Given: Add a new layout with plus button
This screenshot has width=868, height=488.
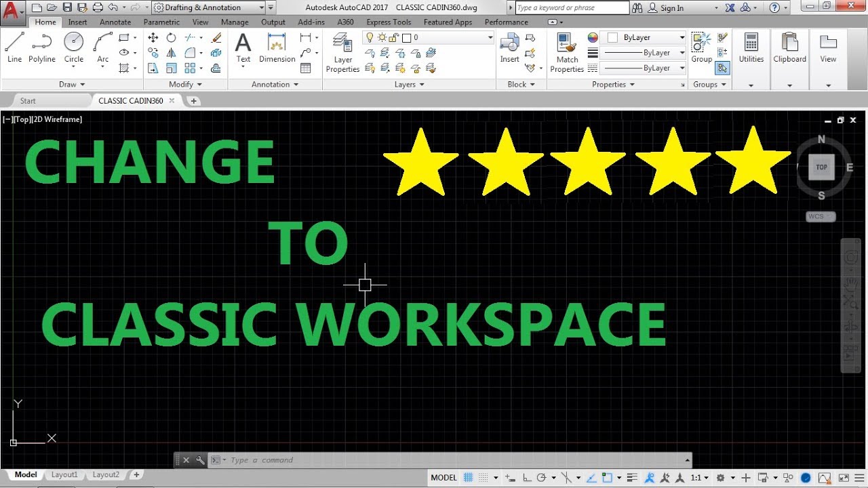Looking at the screenshot, I should [x=136, y=475].
